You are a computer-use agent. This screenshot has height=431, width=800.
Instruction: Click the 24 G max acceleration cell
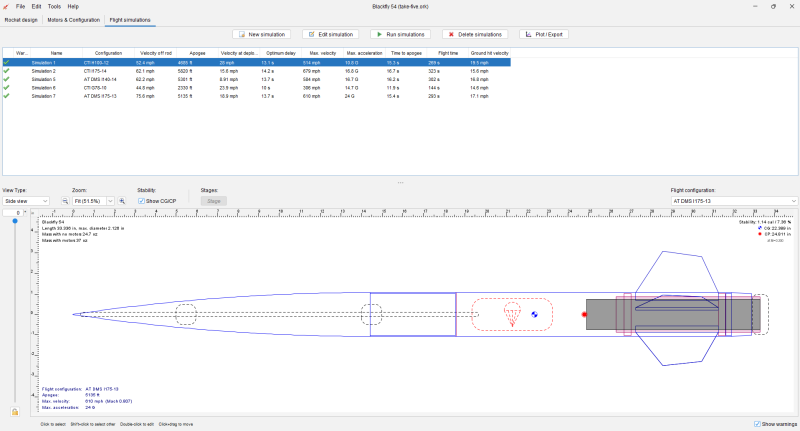pyautogui.click(x=349, y=96)
